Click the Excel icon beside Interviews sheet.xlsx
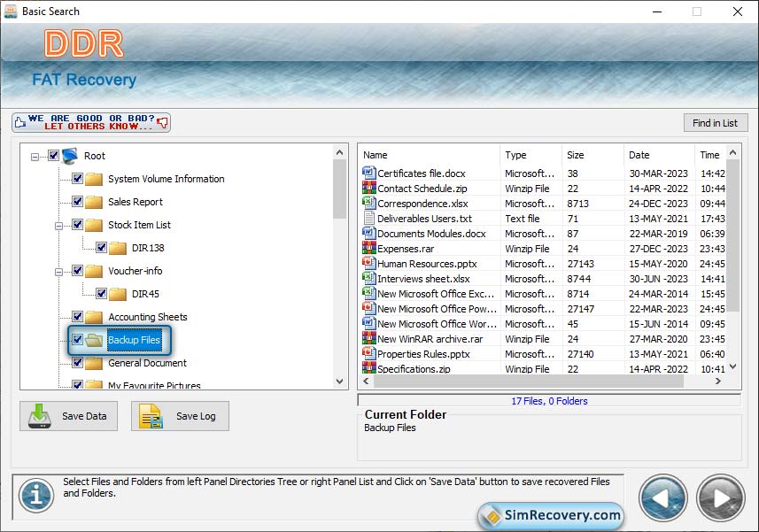 click(x=368, y=278)
